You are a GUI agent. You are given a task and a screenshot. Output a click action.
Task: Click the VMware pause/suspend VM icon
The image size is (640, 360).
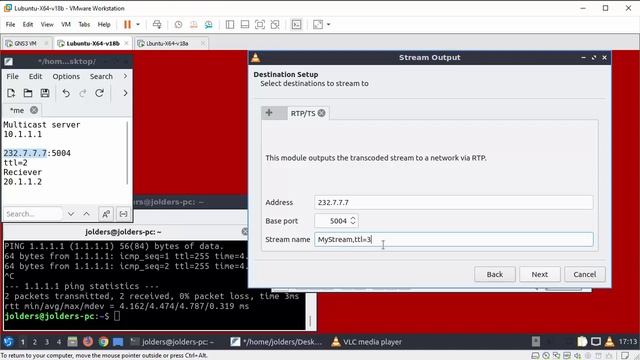click(127, 24)
